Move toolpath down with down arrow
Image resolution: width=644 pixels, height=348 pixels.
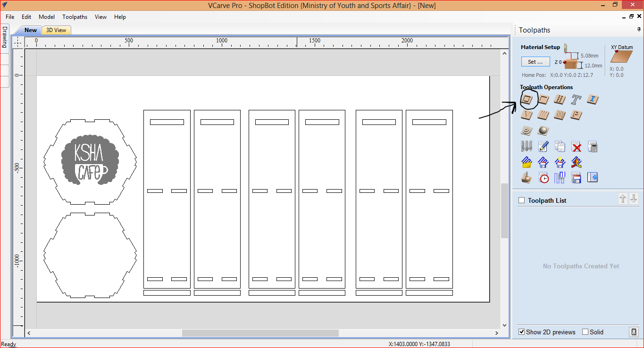(x=634, y=199)
